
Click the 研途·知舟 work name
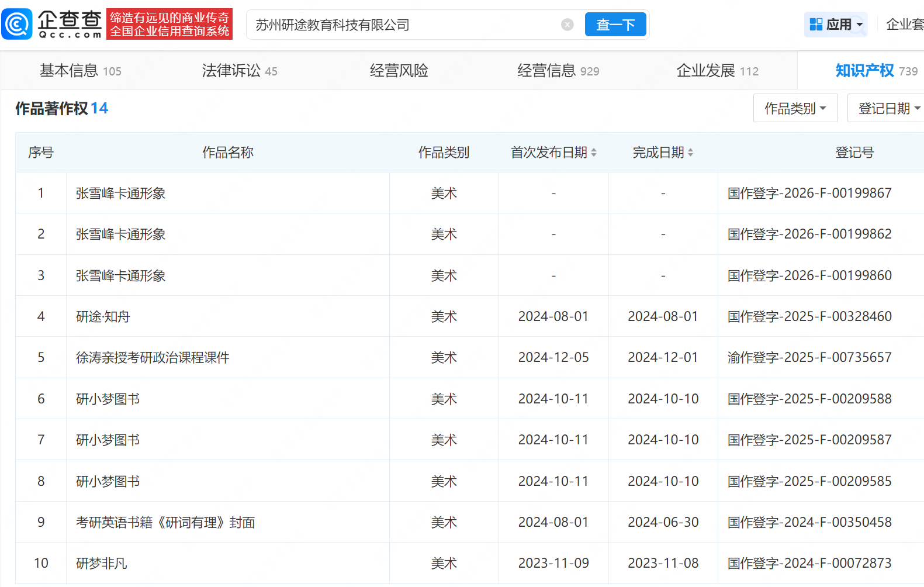(103, 316)
